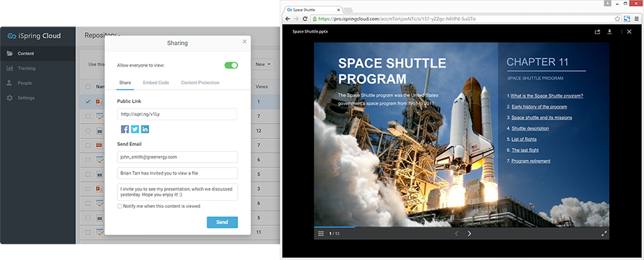Check the row with 3 views

point(88,188)
